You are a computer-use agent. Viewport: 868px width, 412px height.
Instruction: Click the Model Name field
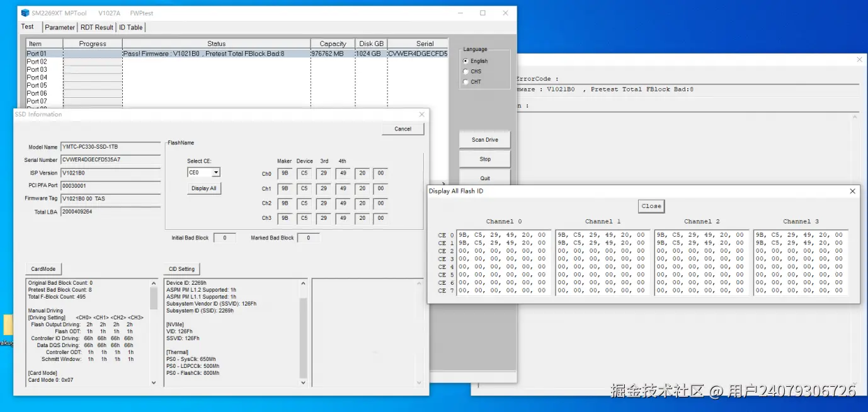point(111,147)
